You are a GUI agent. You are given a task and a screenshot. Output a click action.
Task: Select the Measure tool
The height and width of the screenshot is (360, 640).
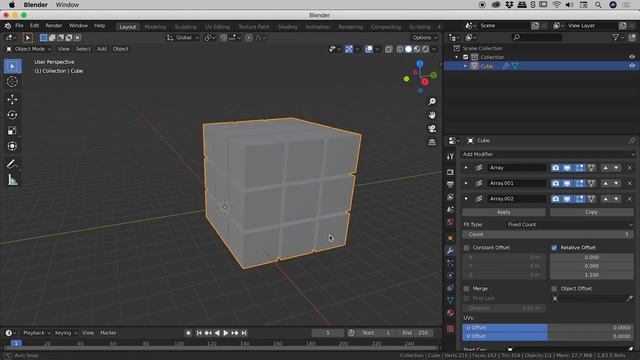pyautogui.click(x=12, y=180)
